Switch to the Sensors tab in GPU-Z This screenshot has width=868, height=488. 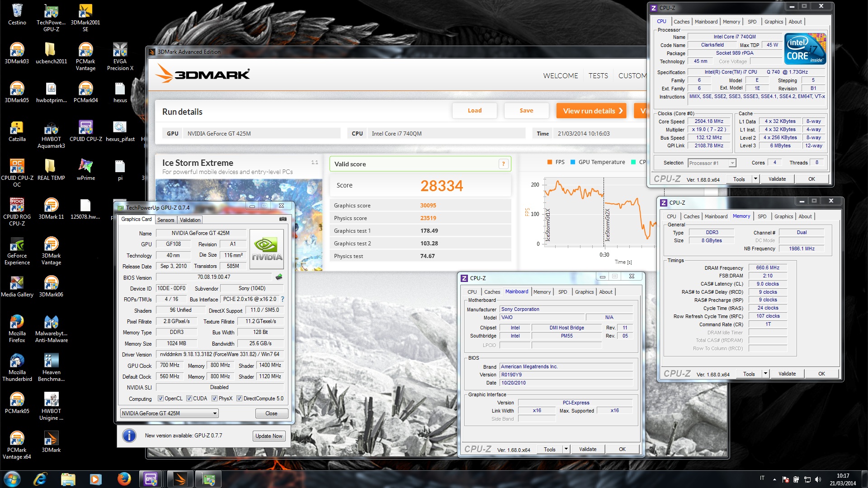165,220
